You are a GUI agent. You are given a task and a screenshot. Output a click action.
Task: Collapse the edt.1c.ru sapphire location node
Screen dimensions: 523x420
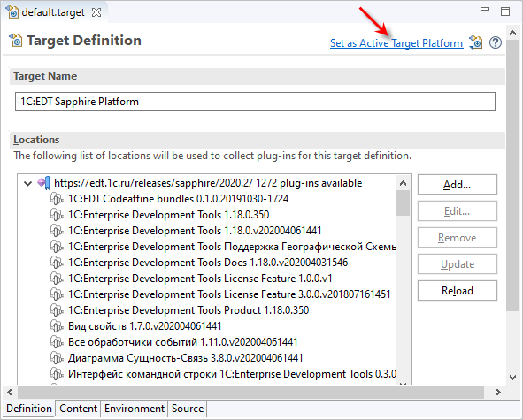tap(28, 183)
